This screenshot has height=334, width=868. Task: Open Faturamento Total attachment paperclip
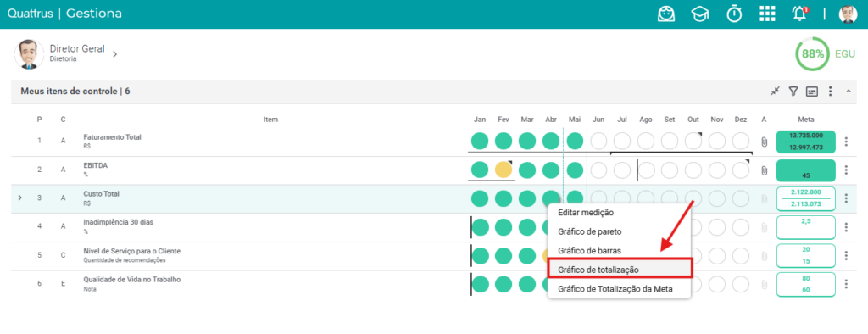764,142
